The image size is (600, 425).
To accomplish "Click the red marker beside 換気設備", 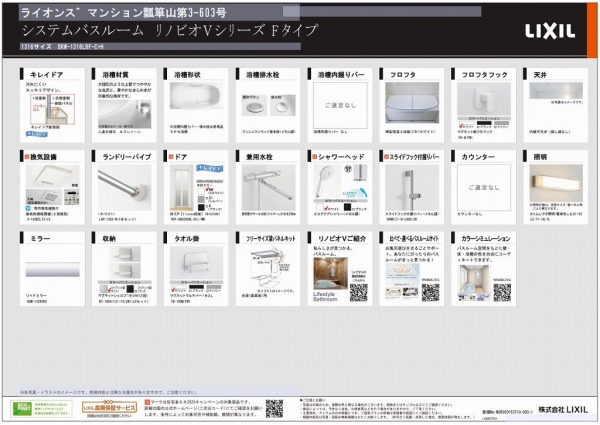I will 23,156.
